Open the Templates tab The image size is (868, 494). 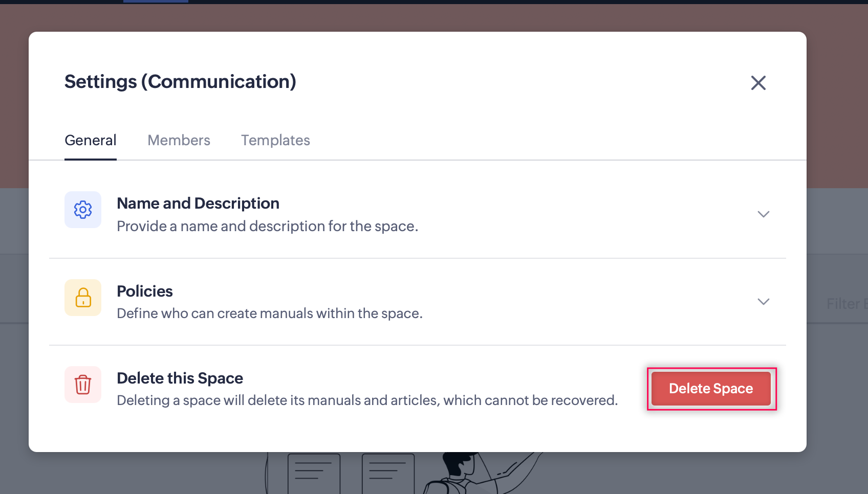coord(275,140)
